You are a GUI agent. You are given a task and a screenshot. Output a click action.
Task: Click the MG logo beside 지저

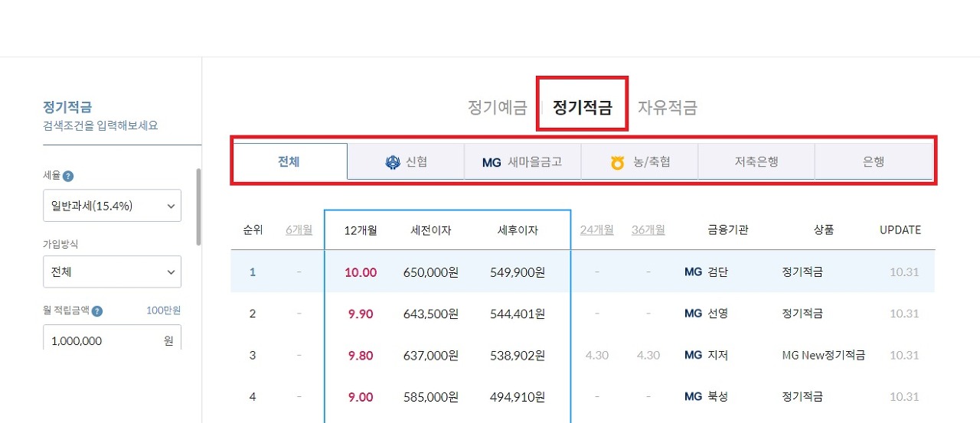coord(693,355)
